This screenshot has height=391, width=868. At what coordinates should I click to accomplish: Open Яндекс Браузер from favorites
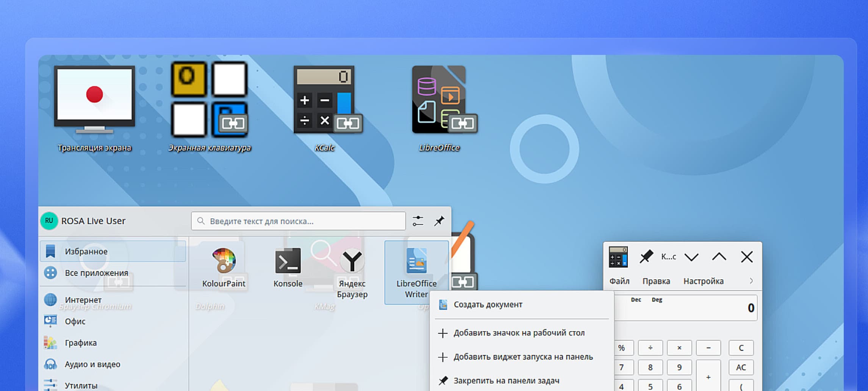point(352,273)
